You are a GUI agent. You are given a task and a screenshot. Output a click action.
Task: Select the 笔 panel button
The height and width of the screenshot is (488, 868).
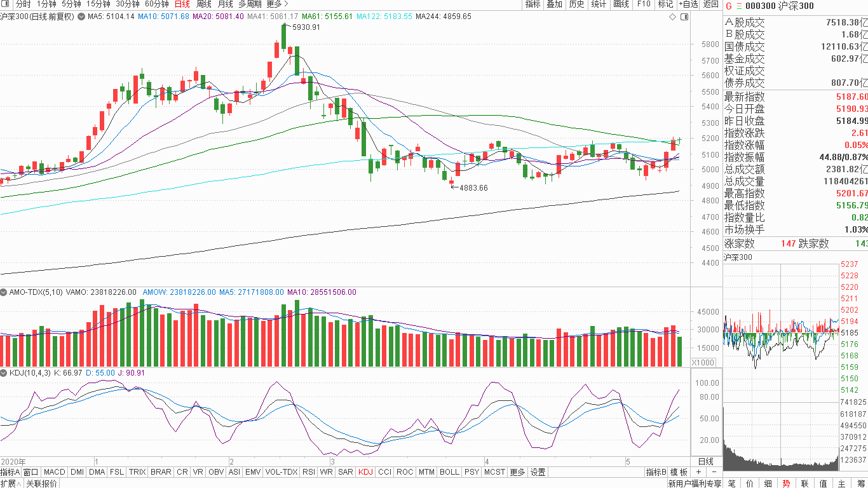(731, 483)
